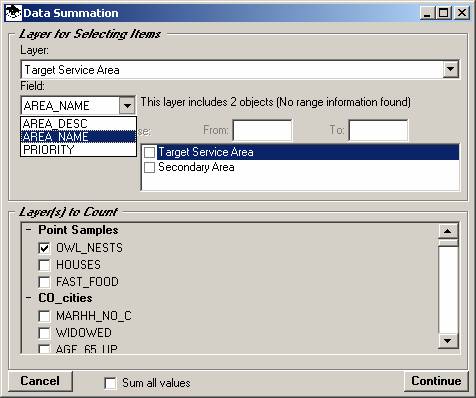
Task: Click the Point Samples group label
Action: tap(78, 230)
